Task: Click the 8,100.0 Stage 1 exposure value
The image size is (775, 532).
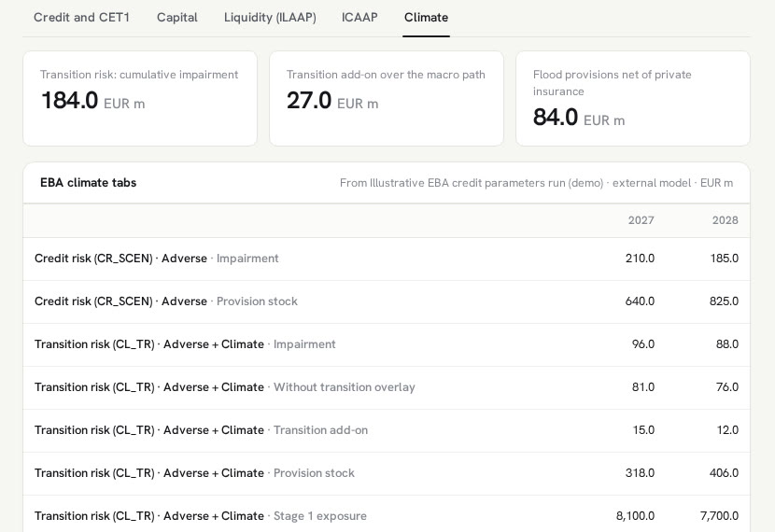Action: [x=635, y=516]
